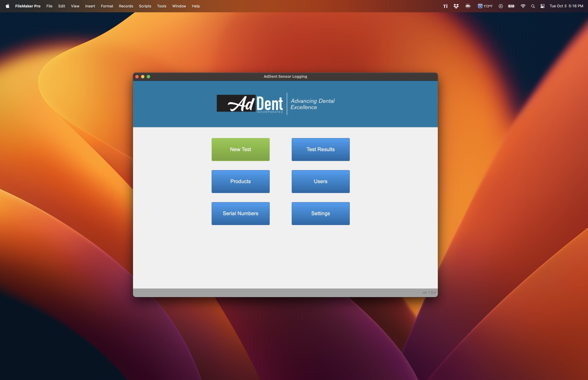The image size is (588, 380).
Task: Open the Window menu
Action: click(179, 6)
